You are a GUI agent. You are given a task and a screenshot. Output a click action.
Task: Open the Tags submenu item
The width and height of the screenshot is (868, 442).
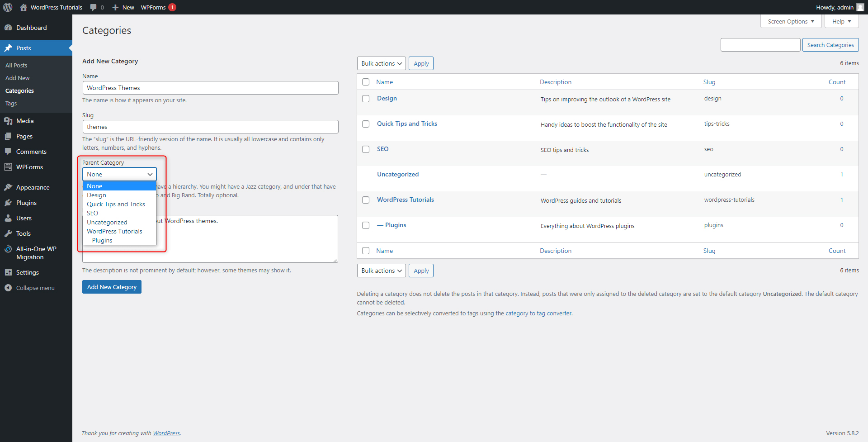[x=11, y=103]
